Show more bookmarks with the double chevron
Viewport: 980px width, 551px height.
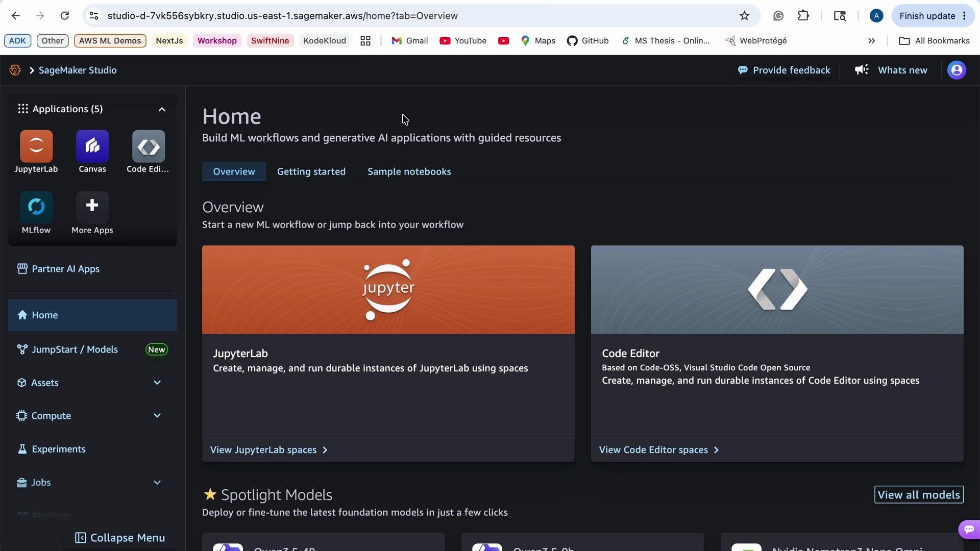coord(872,41)
